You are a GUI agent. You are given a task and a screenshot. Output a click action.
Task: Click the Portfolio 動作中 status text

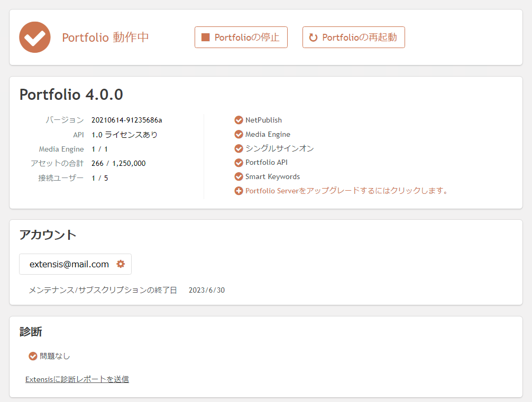click(x=106, y=38)
